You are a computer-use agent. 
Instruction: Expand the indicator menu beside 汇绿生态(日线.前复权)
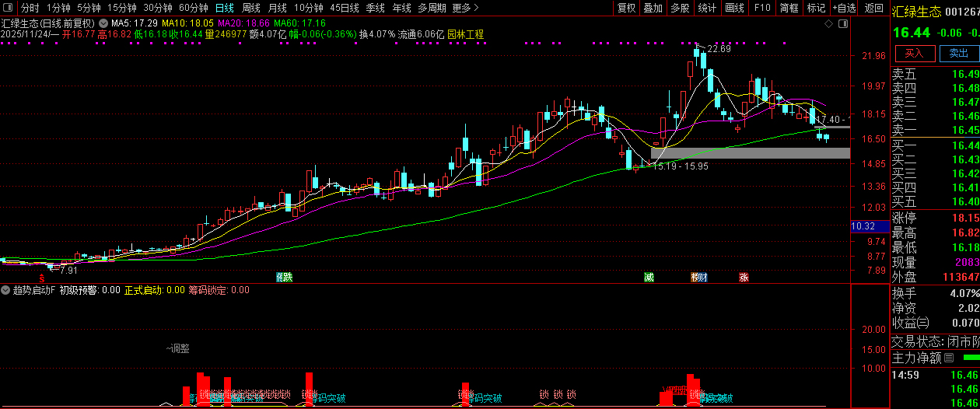103,23
